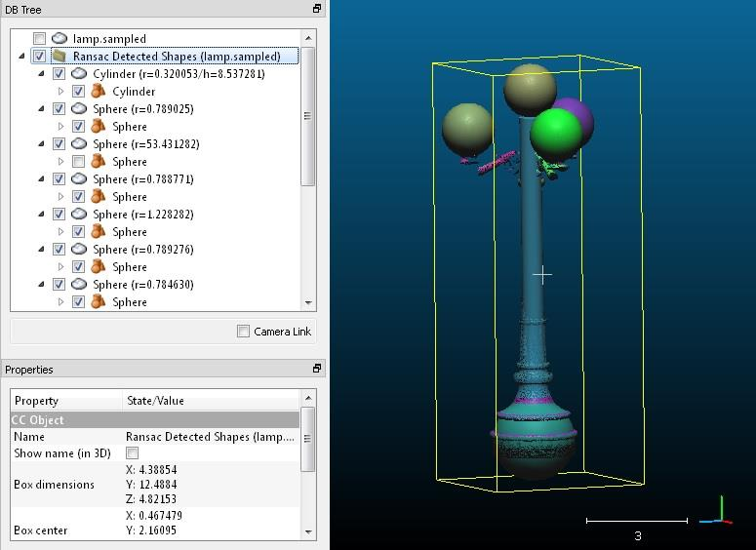756x550 pixels.
Task: Toggle the Camera Link checkbox
Action: pyautogui.click(x=243, y=332)
